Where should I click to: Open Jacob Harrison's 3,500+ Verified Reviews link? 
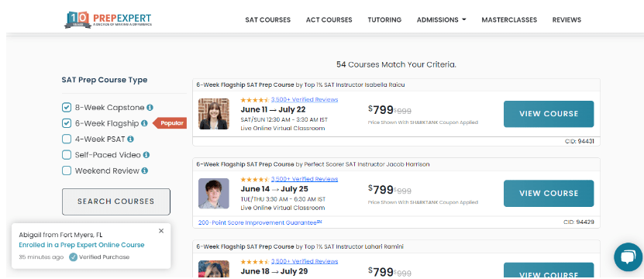[305, 179]
